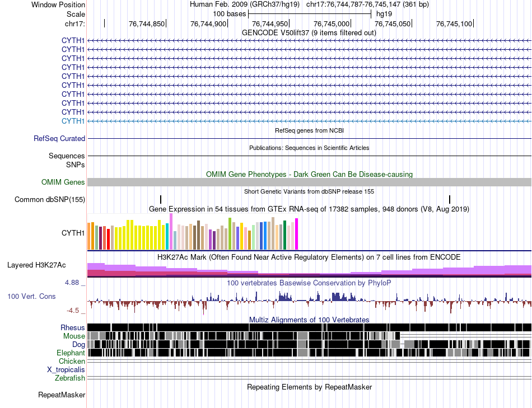Click the gray OMIM Genes bar
Screen dimensions: 532x408
pos(309,182)
